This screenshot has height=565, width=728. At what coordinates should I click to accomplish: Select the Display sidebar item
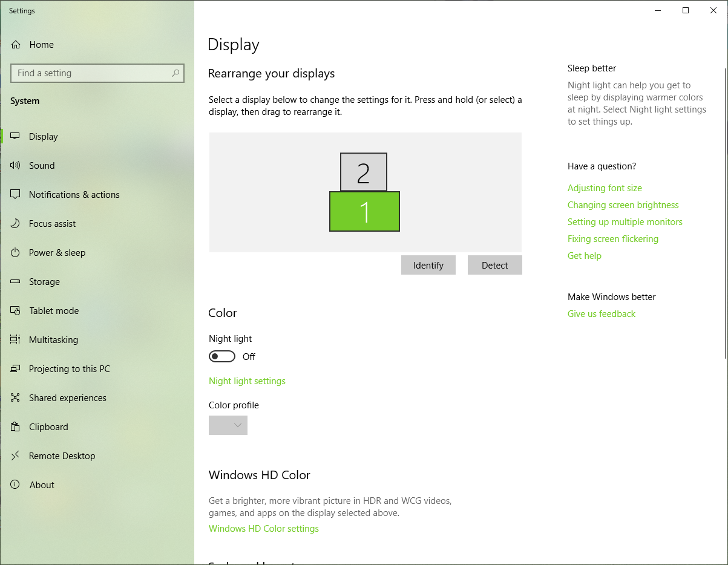pos(97,137)
